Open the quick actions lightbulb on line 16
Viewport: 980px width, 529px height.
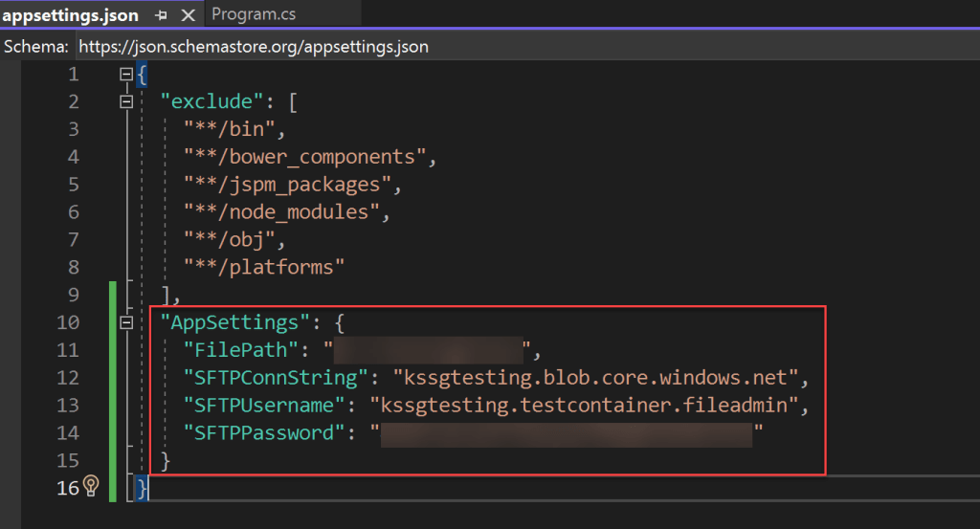(91, 487)
